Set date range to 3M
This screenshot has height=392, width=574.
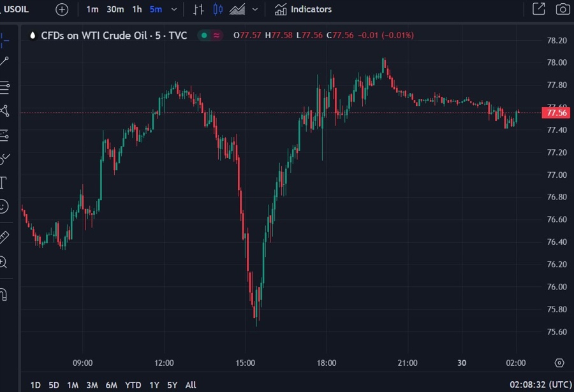pyautogui.click(x=92, y=385)
